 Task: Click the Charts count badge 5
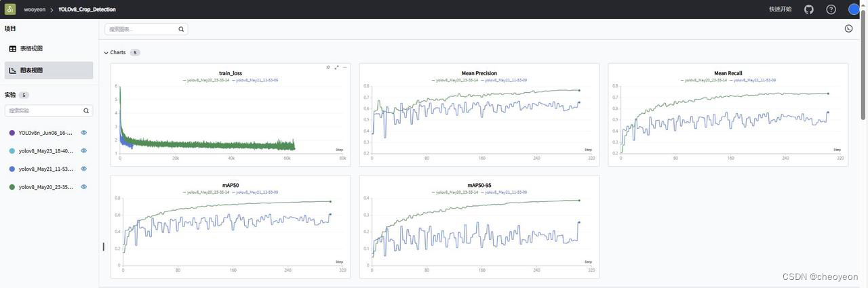(135, 52)
